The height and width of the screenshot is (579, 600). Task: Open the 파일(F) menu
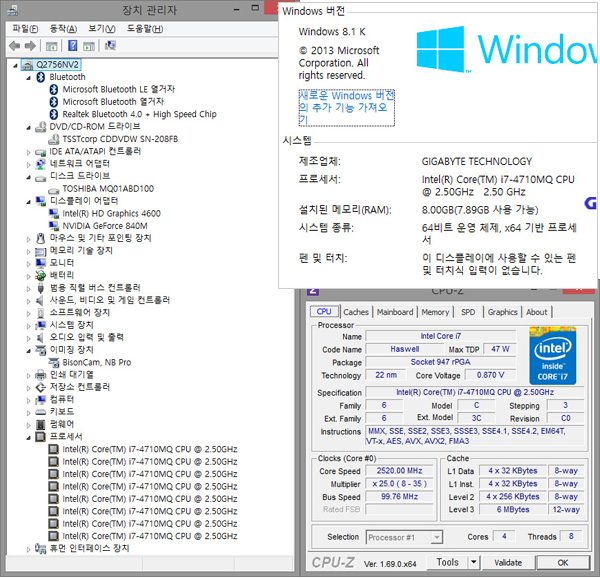[x=25, y=29]
